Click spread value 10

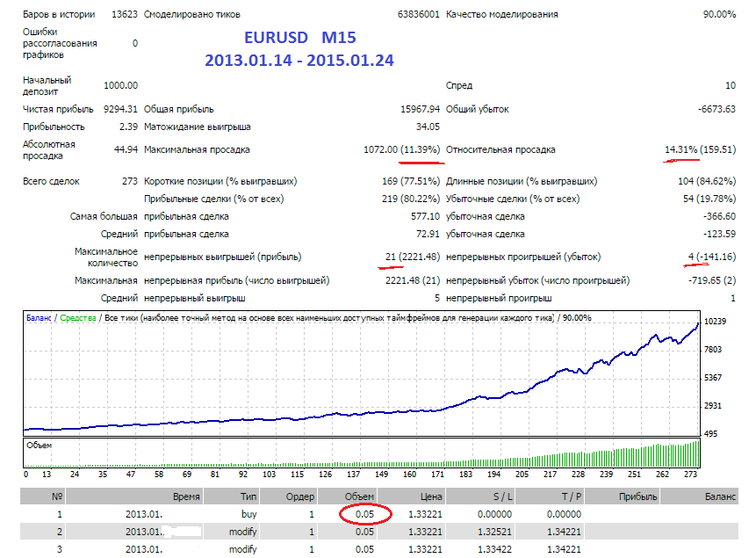tap(731, 85)
